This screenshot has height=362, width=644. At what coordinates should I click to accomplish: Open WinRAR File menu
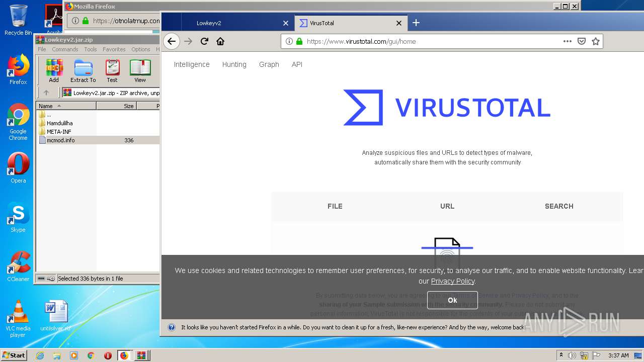(42, 49)
